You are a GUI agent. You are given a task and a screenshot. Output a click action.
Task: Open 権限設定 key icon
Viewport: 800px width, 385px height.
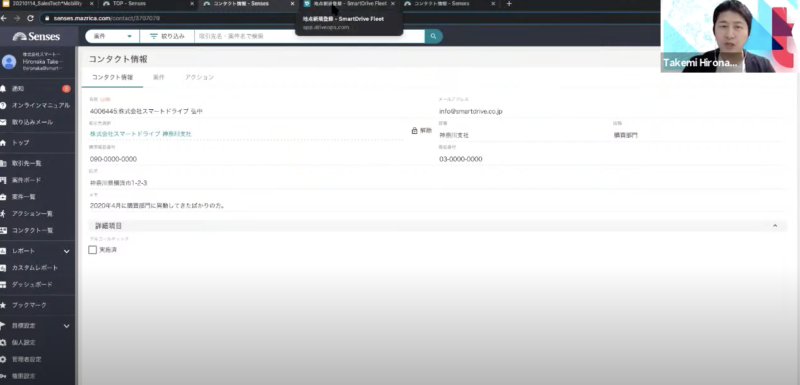[3, 376]
